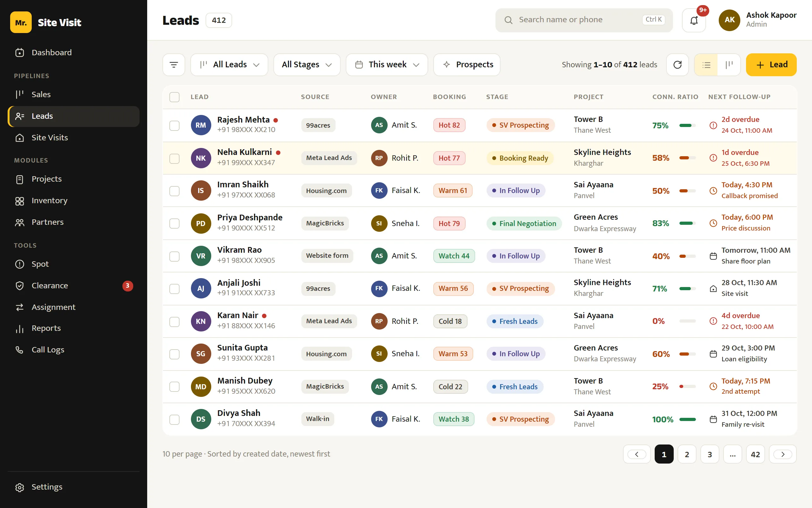
Task: Switch to board view icon
Action: tap(729, 64)
